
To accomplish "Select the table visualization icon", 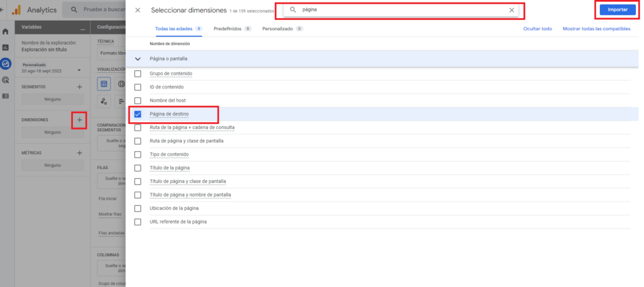I will tap(104, 84).
